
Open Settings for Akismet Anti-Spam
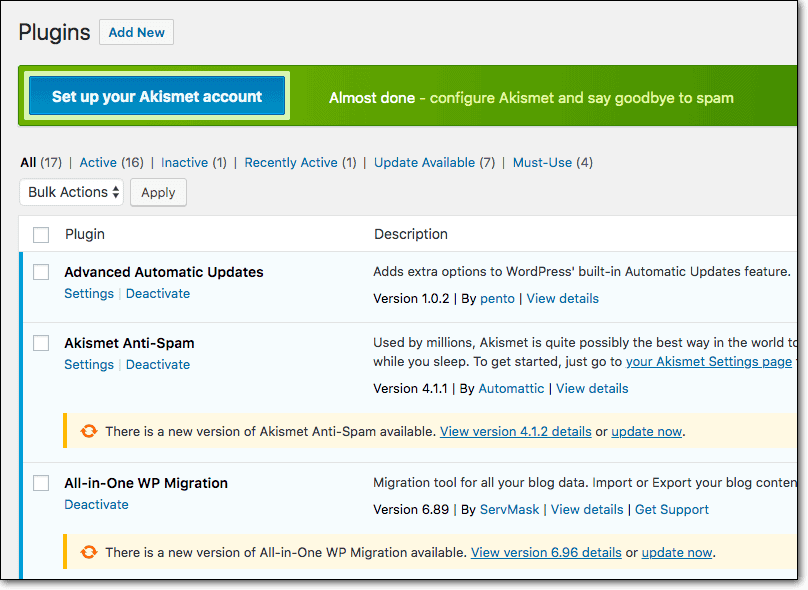click(89, 365)
